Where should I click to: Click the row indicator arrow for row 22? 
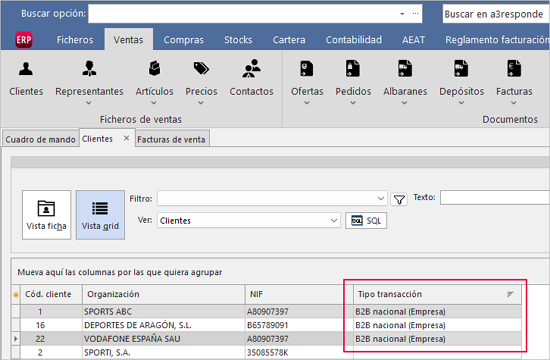click(15, 339)
